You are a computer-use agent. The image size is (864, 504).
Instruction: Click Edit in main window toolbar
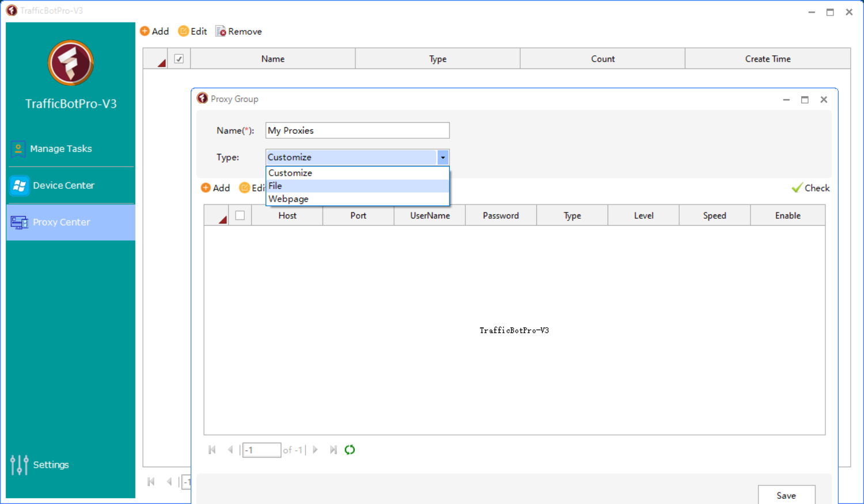click(192, 31)
